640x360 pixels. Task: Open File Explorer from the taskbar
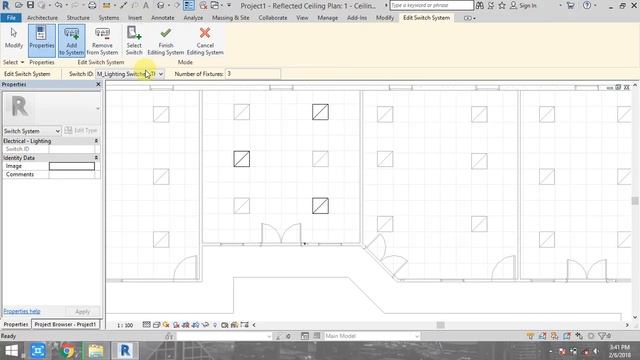pos(96,351)
